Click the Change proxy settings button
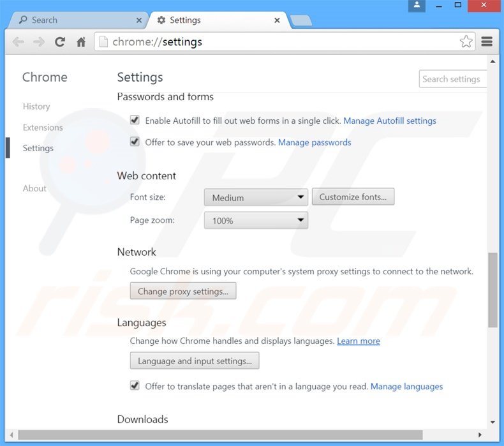504x446 pixels. coord(183,291)
